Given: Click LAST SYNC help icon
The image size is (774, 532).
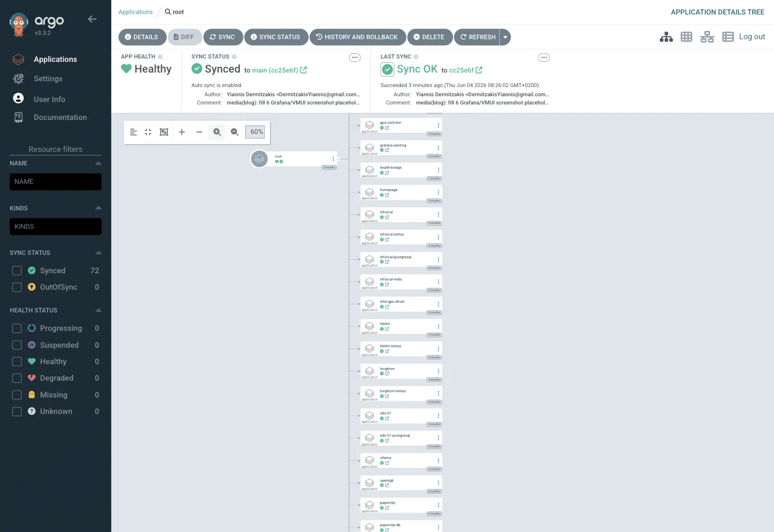Looking at the screenshot, I should (x=416, y=57).
